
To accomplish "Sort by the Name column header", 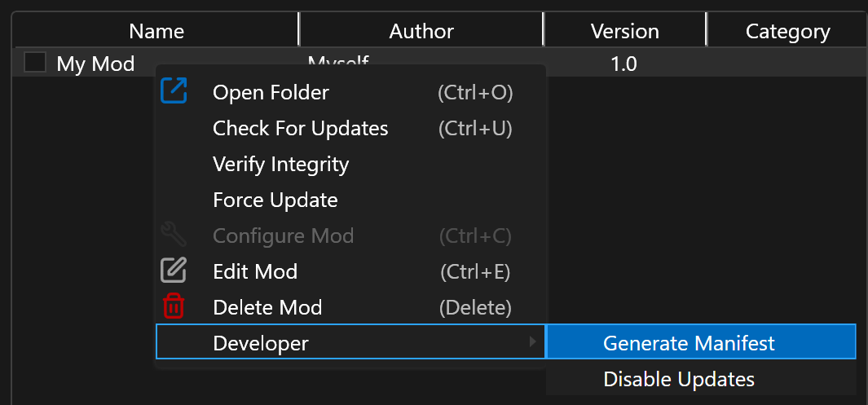I will click(156, 32).
